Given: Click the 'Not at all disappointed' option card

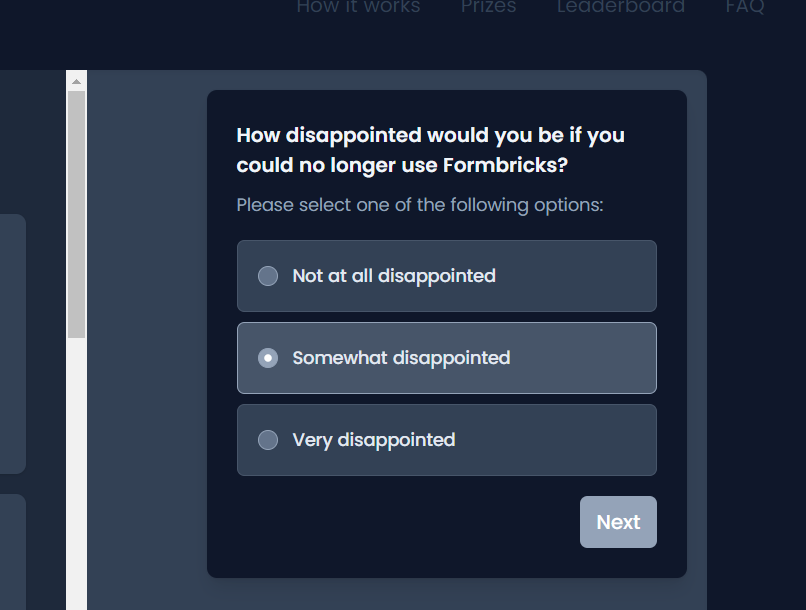Looking at the screenshot, I should pos(446,276).
